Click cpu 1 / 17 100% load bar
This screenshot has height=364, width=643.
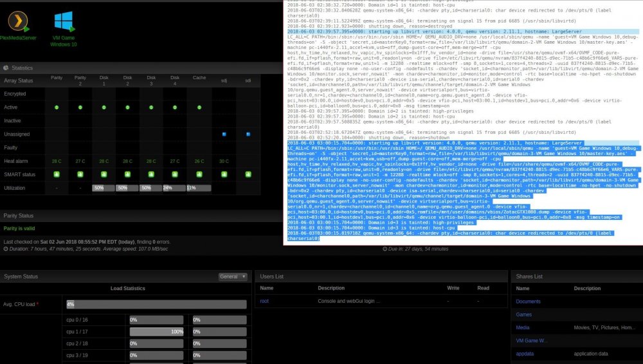[x=156, y=332]
